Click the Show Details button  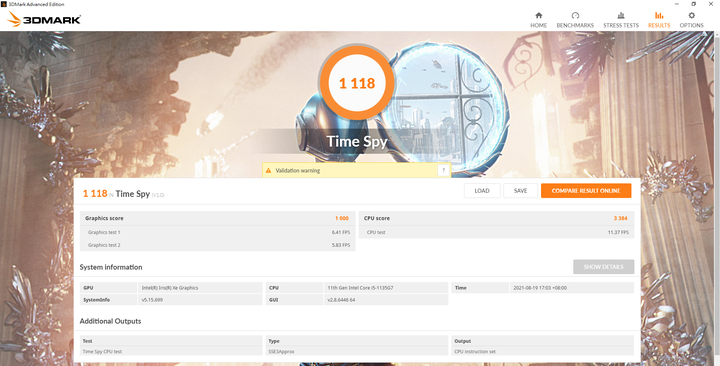pyautogui.click(x=603, y=267)
